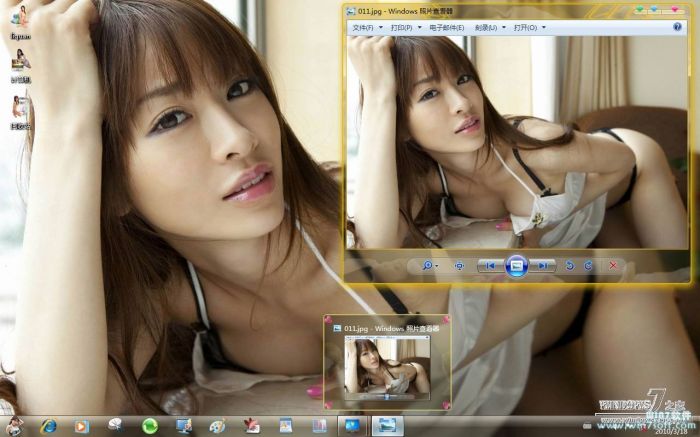Image resolution: width=700 pixels, height=437 pixels.
Task: Rotate the photo clockwise
Action: (588, 266)
